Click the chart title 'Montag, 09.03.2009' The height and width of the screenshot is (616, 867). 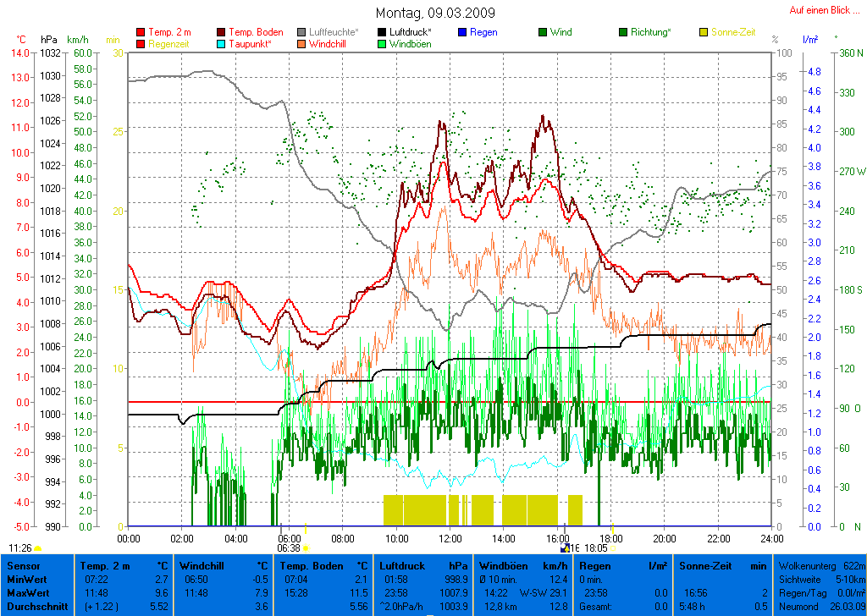pos(435,13)
